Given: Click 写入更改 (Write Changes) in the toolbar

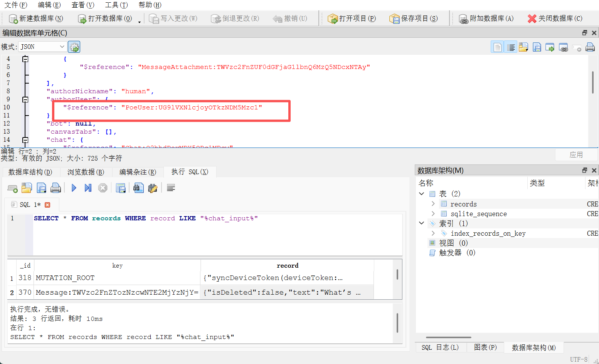Looking at the screenshot, I should click(x=173, y=18).
